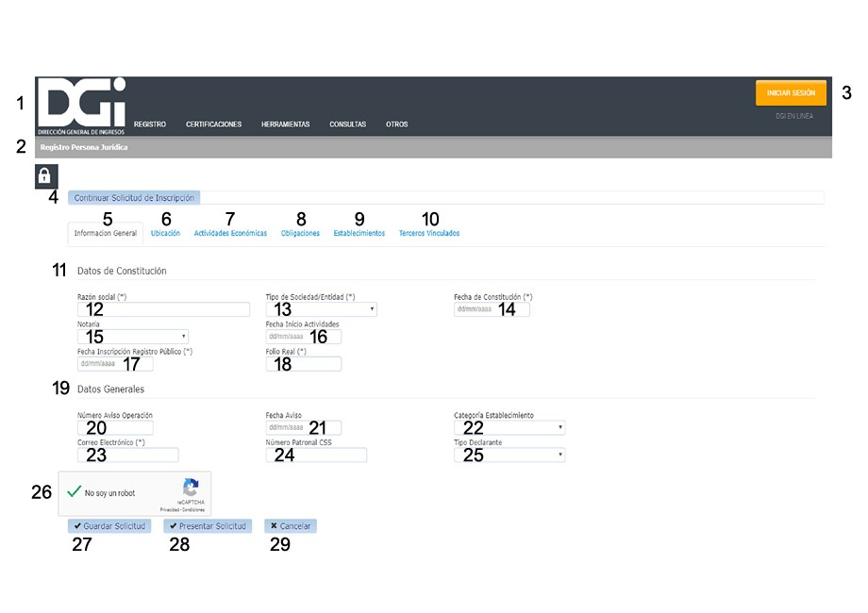The width and height of the screenshot is (868, 613).
Task: Expand the Tipo Declarante dropdown
Action: pos(509,455)
